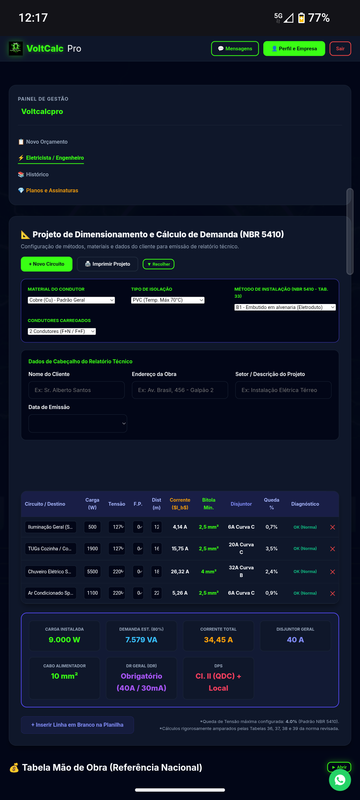Delete the TUGs Cozinha circuit row

coord(332,549)
